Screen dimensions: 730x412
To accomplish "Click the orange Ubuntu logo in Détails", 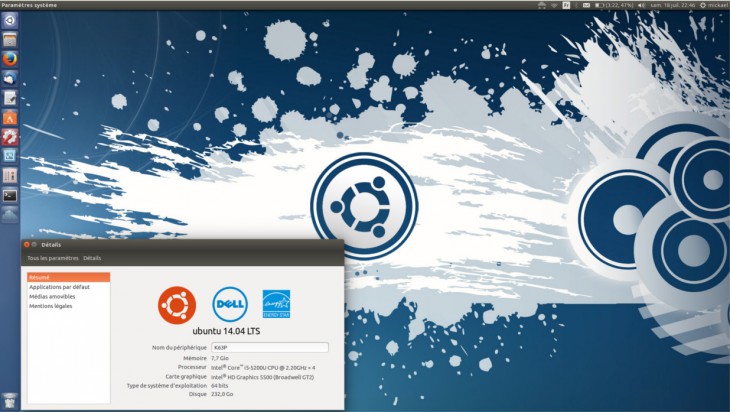I will coord(177,305).
